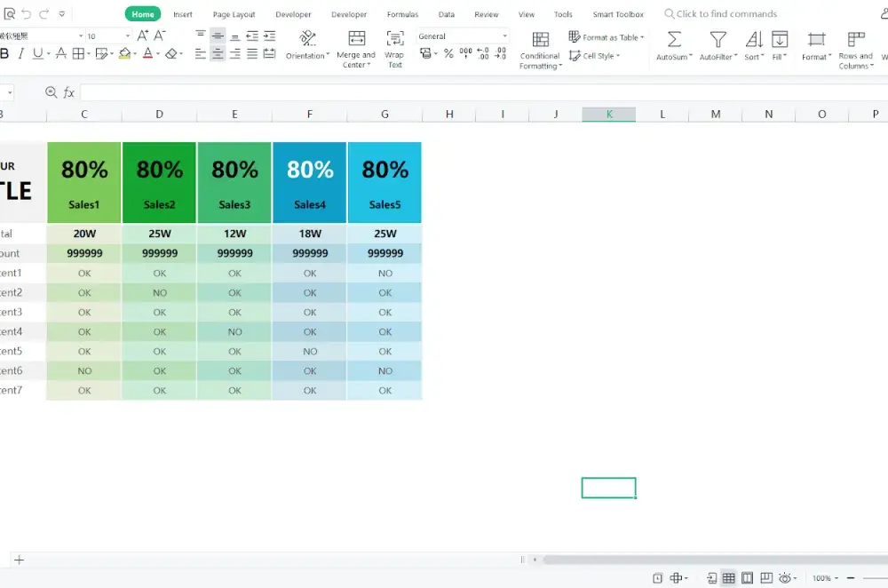888x588 pixels.
Task: Open the Cell Style dropdown
Action: click(x=595, y=56)
